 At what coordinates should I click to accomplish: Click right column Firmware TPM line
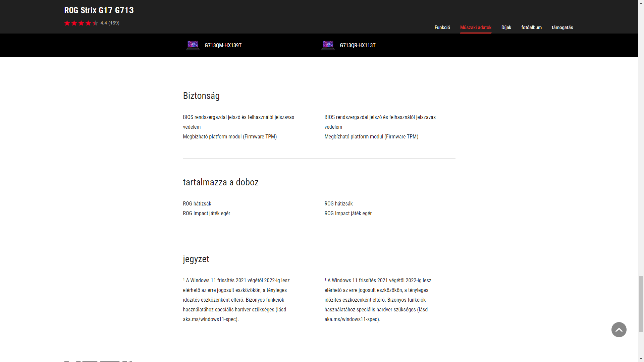tap(371, 137)
